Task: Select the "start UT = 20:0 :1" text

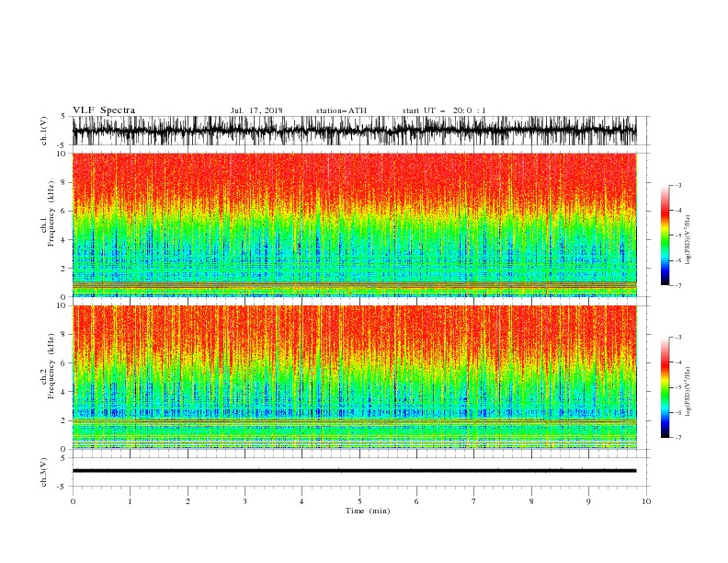Action: tap(444, 110)
